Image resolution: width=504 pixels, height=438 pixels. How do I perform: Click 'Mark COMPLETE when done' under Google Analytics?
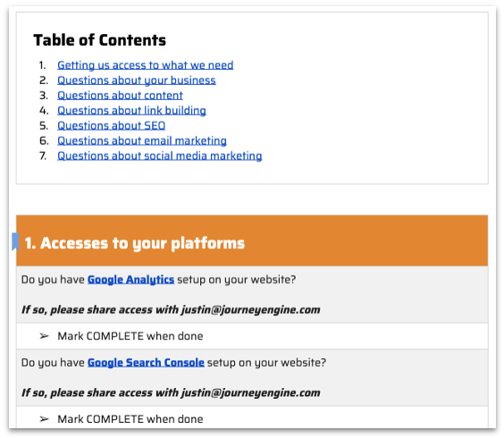[130, 336]
